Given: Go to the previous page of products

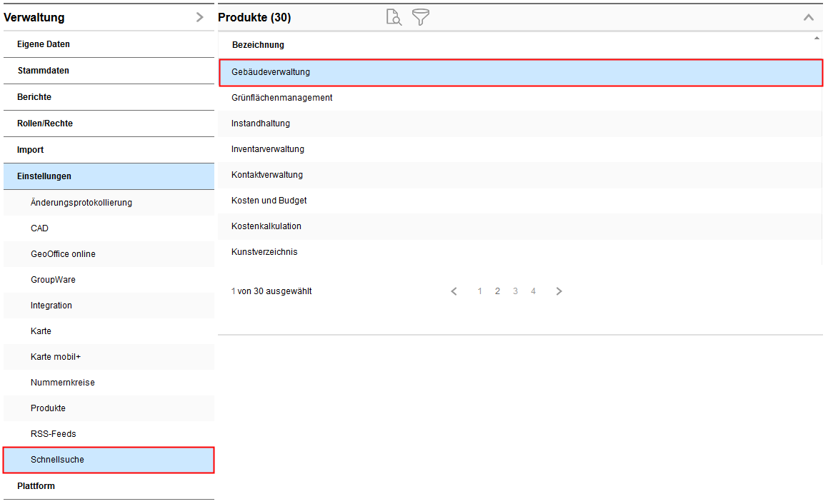Looking at the screenshot, I should pyautogui.click(x=454, y=291).
